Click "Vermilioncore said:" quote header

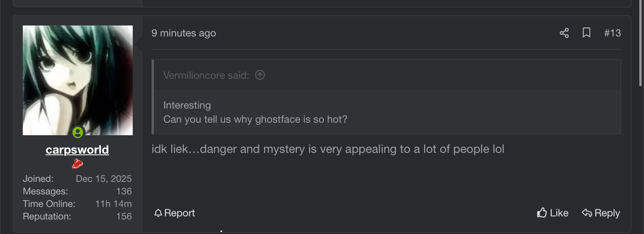coord(206,75)
